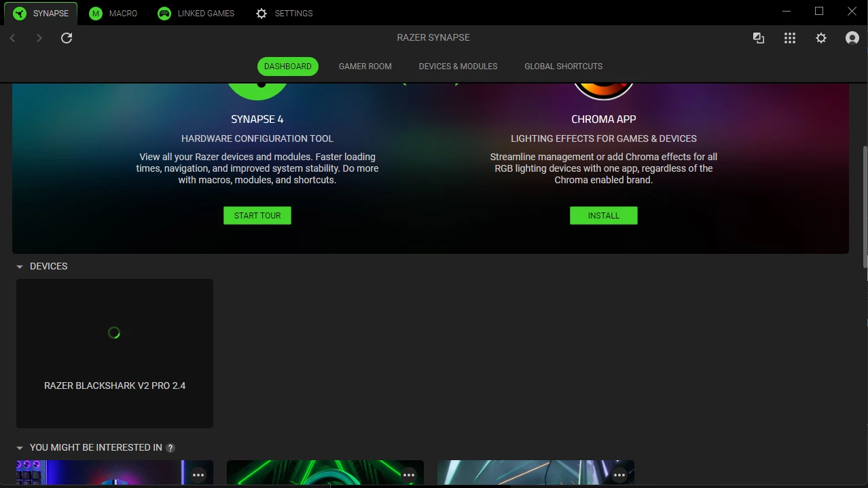Click the Hardware Configuration Tool subtitle
This screenshot has width=868, height=488.
[257, 138]
